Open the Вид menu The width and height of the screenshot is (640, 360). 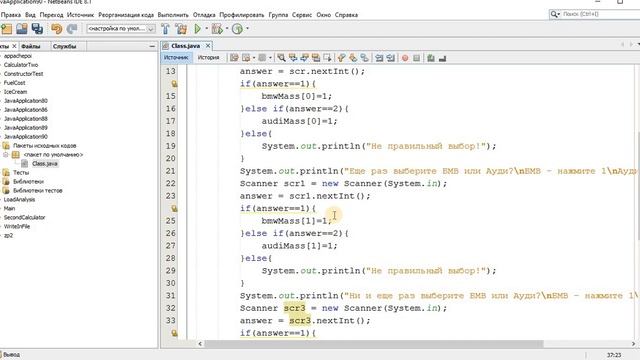click(30, 15)
